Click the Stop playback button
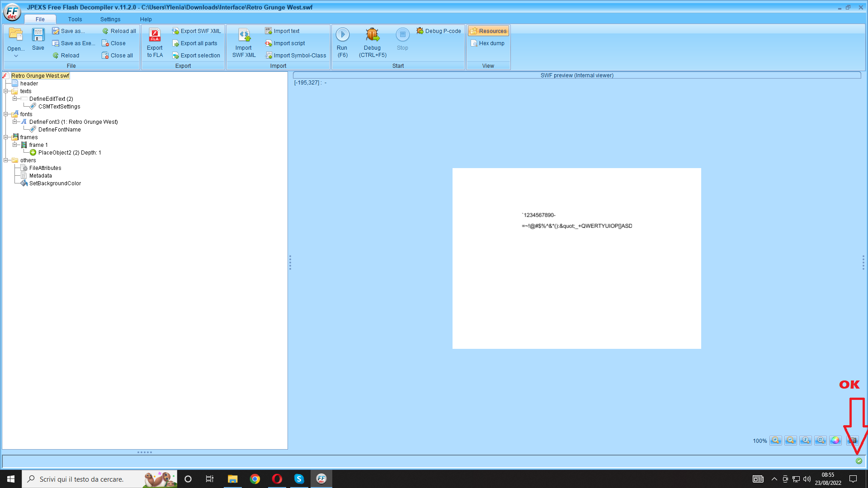The height and width of the screenshot is (488, 868). [402, 38]
